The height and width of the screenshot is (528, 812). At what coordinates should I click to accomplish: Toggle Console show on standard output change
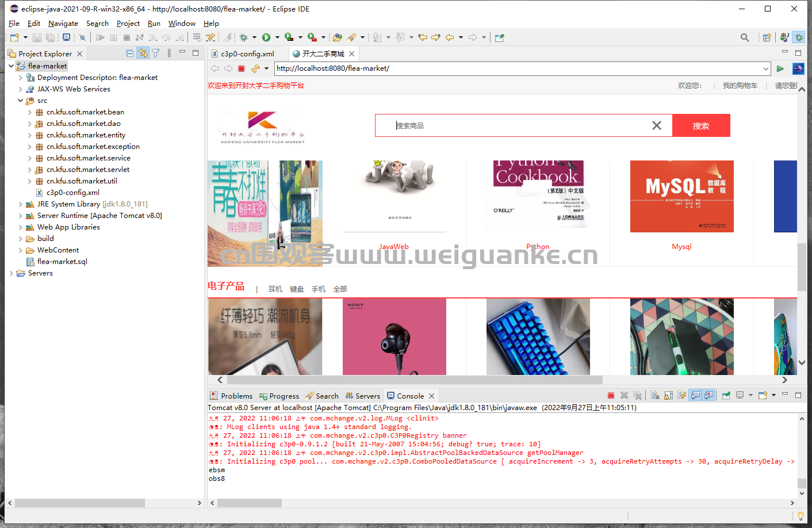695,395
